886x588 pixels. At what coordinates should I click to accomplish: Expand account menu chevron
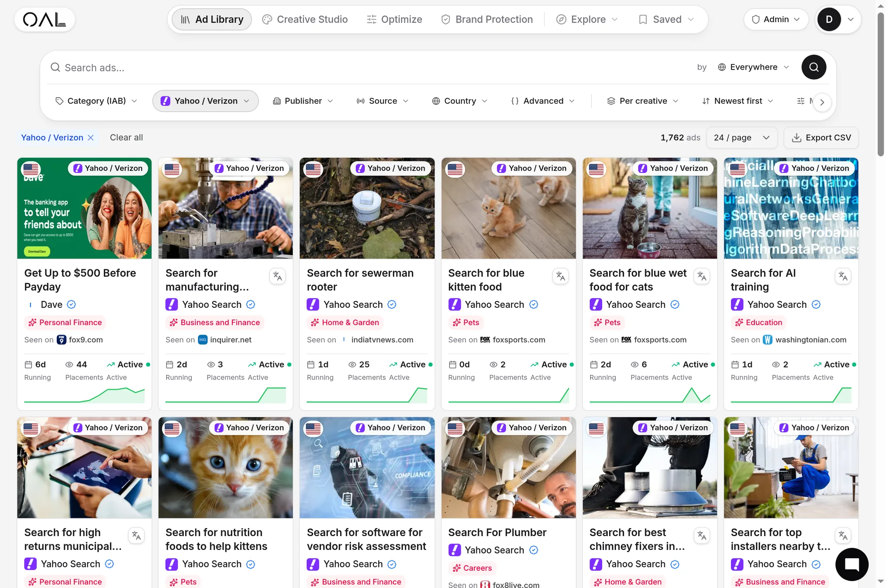tap(851, 19)
